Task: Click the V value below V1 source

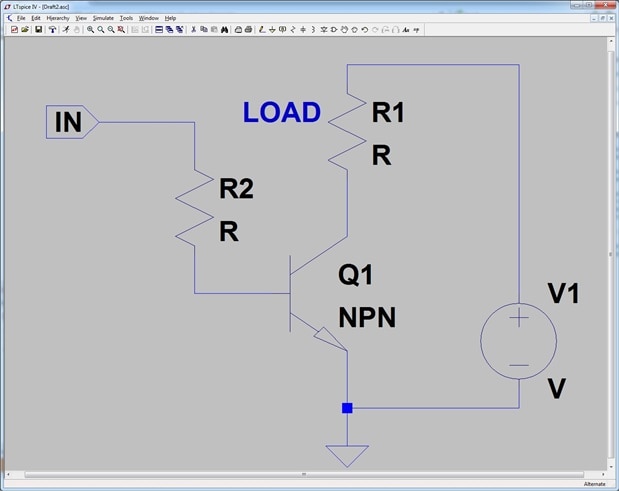Action: pyautogui.click(x=557, y=388)
